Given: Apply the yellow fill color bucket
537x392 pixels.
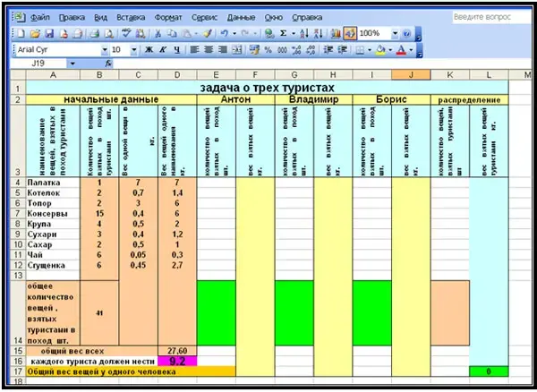Looking at the screenshot, I should (380, 50).
